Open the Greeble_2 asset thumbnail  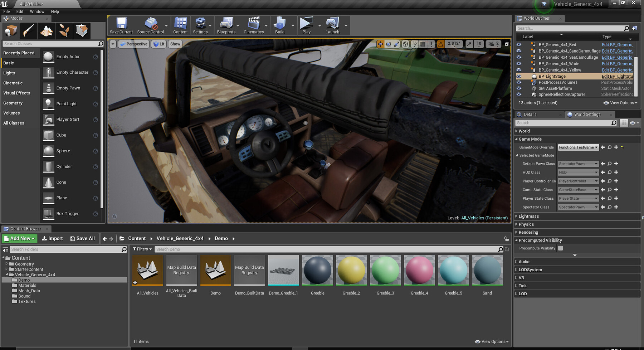(351, 271)
